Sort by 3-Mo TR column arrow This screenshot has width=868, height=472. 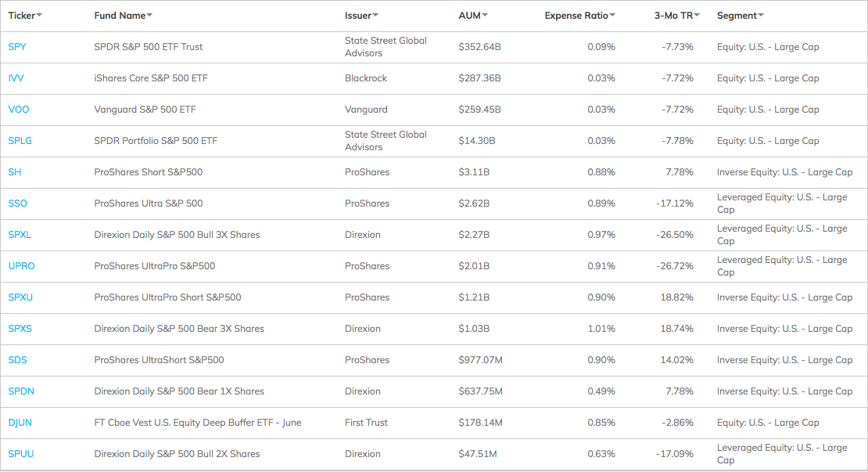[x=697, y=16]
